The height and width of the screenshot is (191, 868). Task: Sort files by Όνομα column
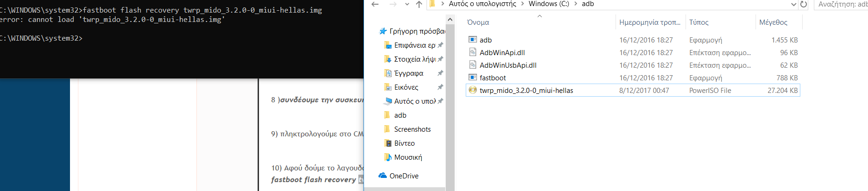point(478,22)
